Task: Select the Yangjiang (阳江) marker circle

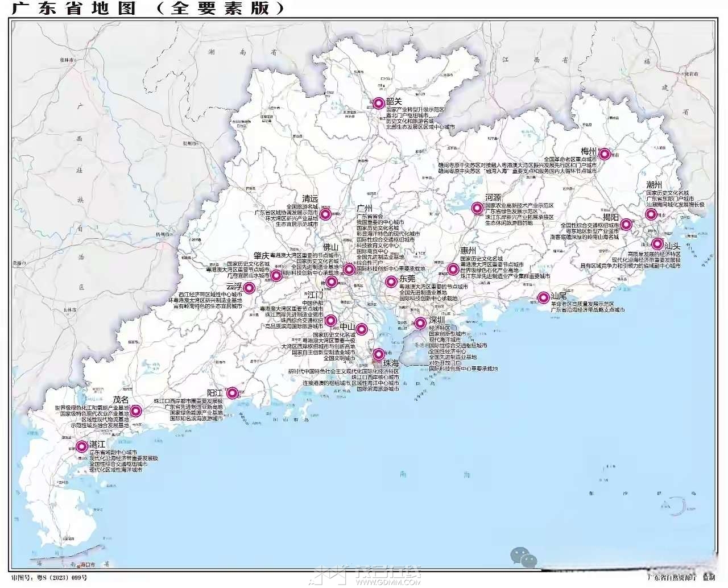Action: [x=232, y=393]
